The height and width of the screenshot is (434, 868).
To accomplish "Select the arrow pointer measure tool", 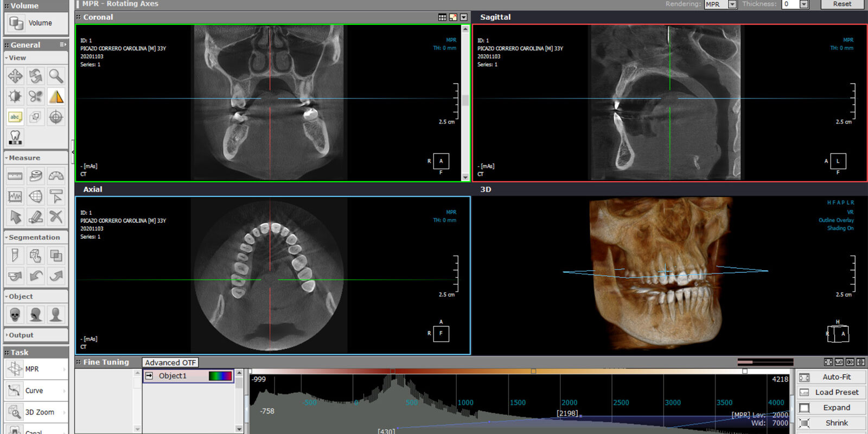I will (15, 217).
